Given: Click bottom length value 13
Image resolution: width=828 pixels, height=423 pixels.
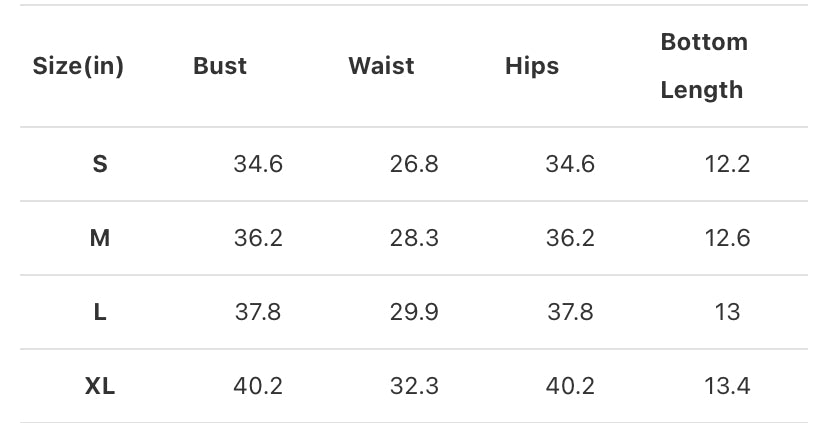Looking at the screenshot, I should [x=727, y=312].
